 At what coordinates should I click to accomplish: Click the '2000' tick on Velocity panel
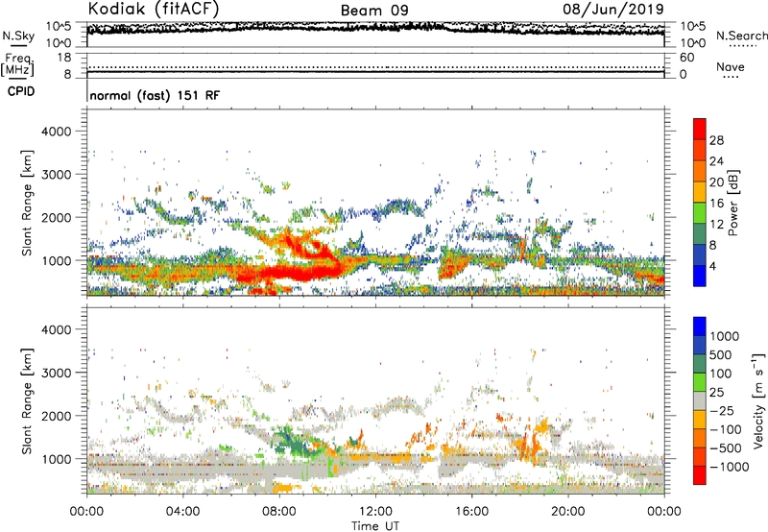(x=57, y=416)
